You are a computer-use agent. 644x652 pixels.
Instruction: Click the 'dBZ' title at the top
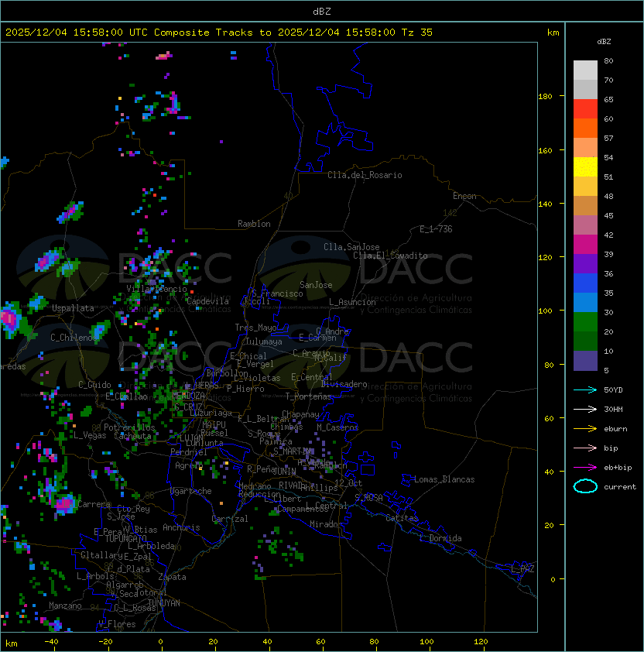[322, 12]
